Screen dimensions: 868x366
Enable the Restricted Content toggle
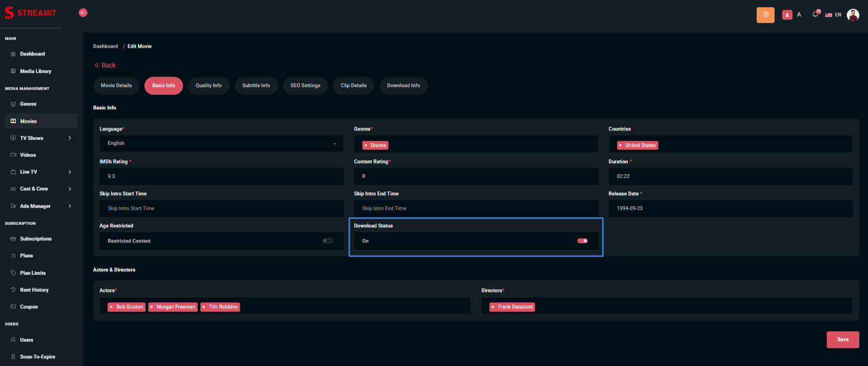(328, 241)
